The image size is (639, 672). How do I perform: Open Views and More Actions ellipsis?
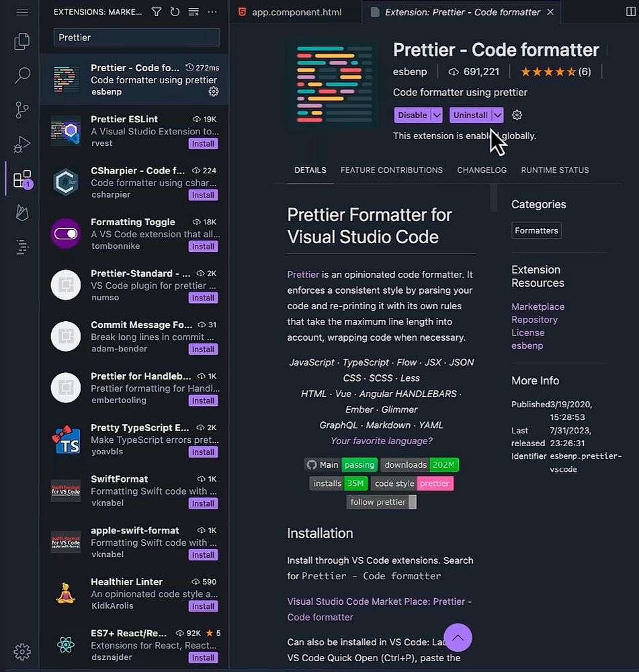point(212,12)
